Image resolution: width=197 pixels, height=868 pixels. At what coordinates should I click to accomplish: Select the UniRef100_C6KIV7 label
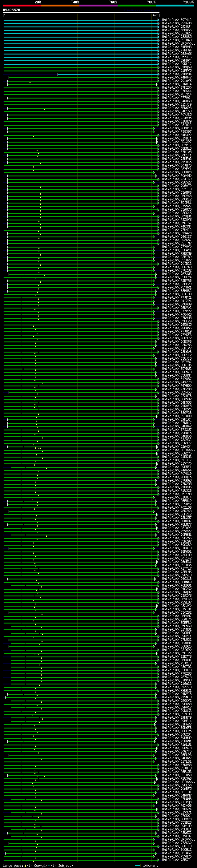177,349
